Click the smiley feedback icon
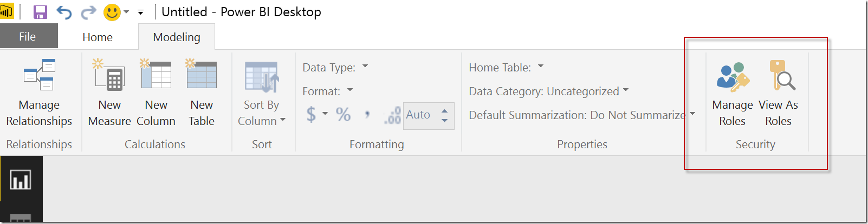 pyautogui.click(x=112, y=12)
